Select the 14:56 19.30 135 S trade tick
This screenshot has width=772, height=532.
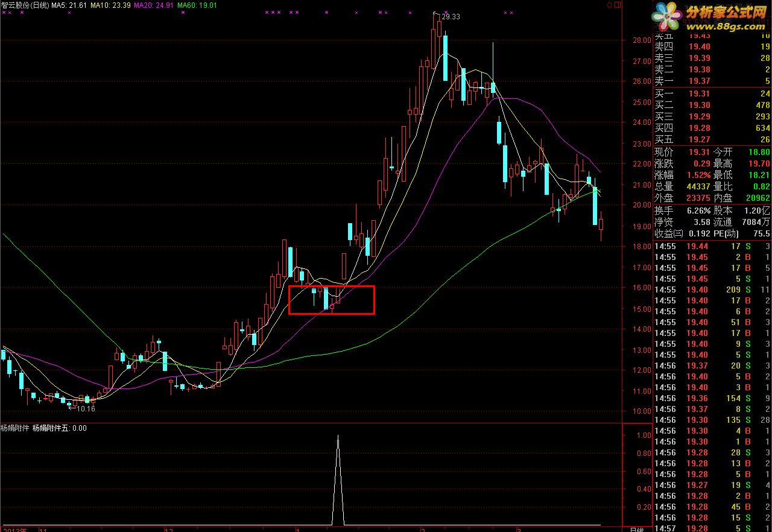pyautogui.click(x=712, y=420)
